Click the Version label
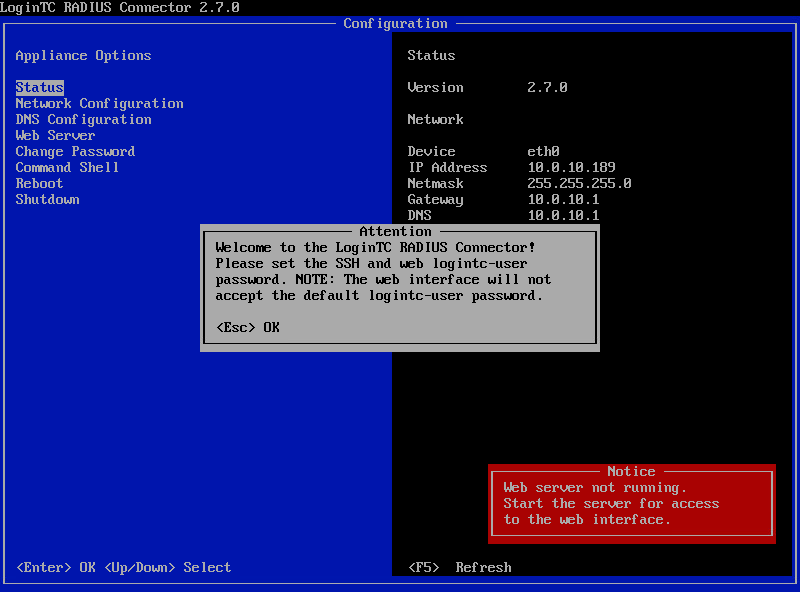 [x=435, y=87]
